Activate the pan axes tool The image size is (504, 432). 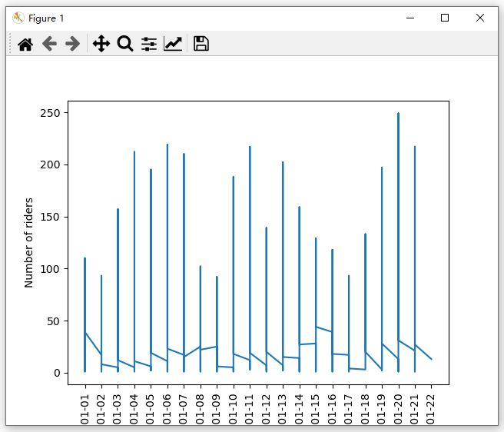(101, 44)
